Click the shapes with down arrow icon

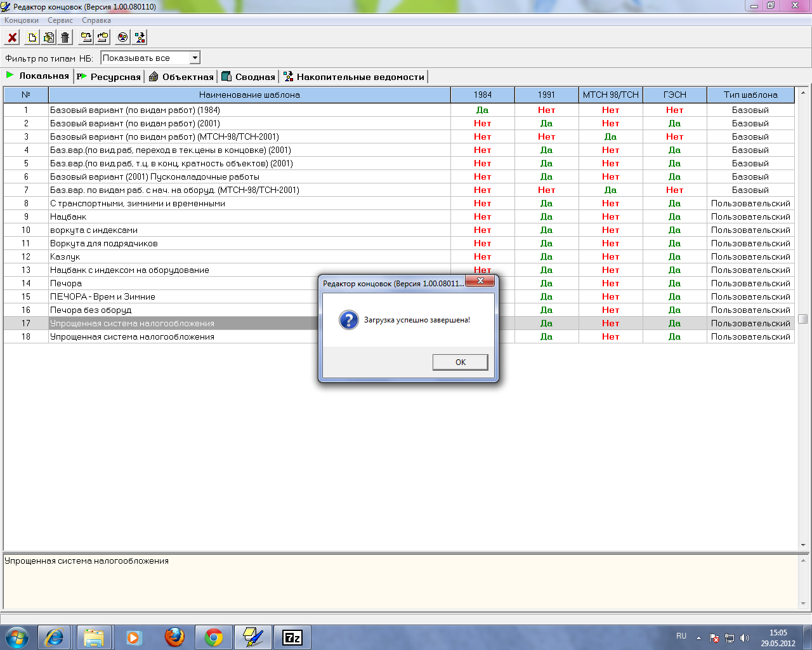click(140, 37)
